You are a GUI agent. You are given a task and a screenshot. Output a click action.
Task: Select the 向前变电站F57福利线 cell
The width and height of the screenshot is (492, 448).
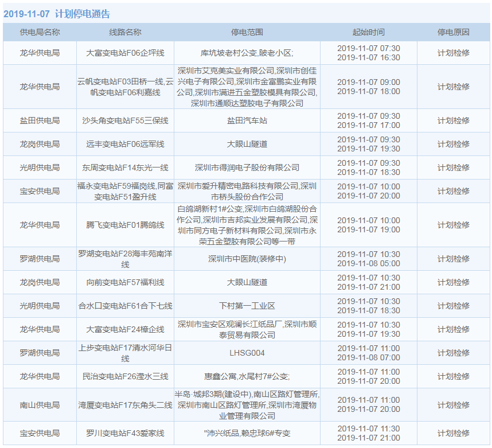tap(125, 282)
